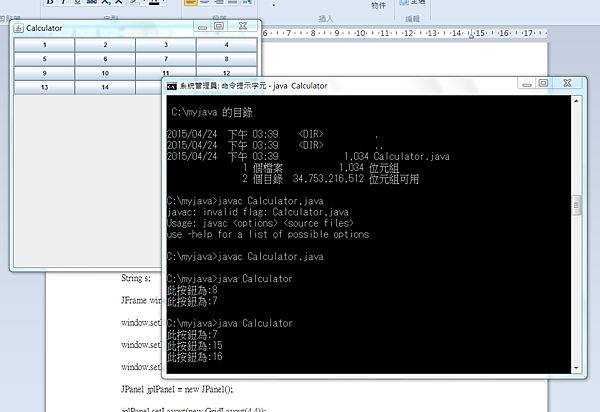Screen dimensions: 600x412
Task: Click button 1 in Calculator window
Action: point(44,45)
